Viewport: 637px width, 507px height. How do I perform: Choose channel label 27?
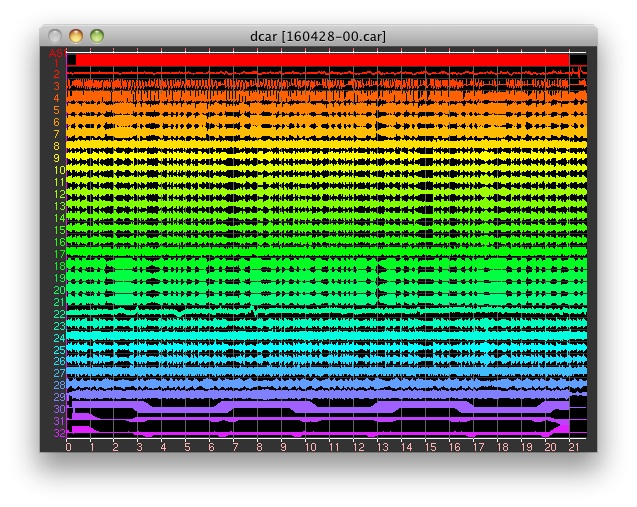60,373
